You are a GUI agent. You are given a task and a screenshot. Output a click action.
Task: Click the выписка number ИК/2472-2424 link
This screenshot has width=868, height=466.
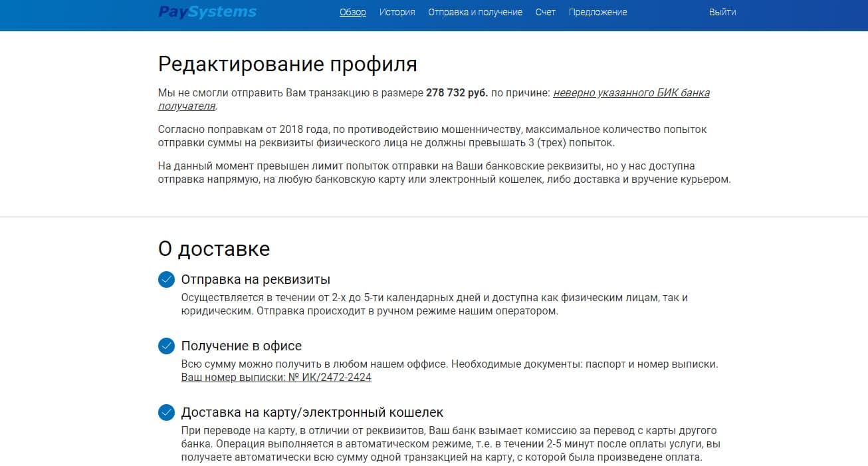276,377
